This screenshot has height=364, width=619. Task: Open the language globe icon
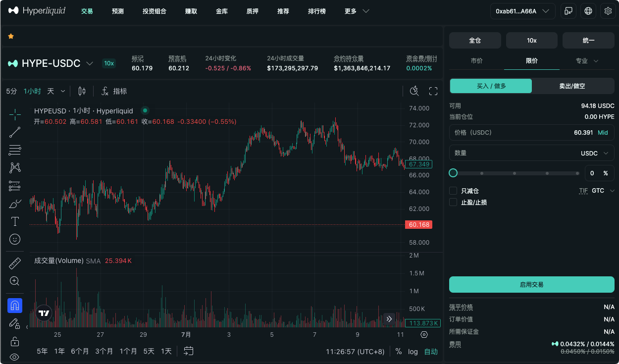pos(588,11)
